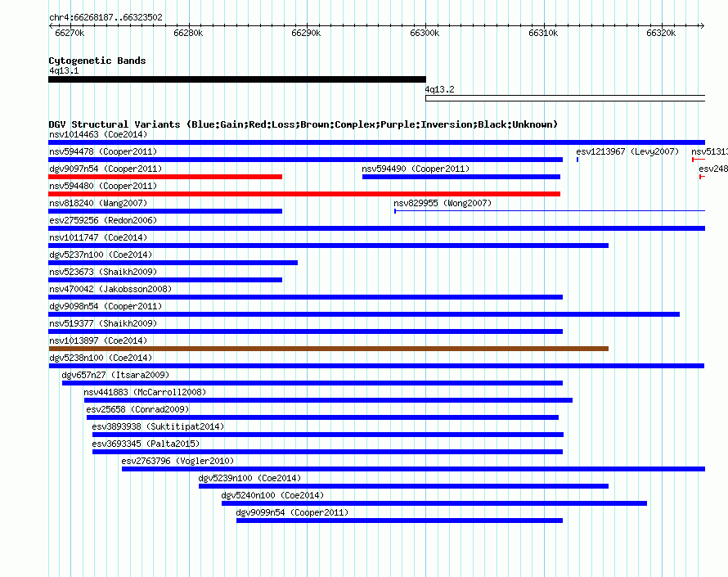Click the nsv594490 blue gain bar
This screenshot has width=728, height=577.
[x=461, y=177]
